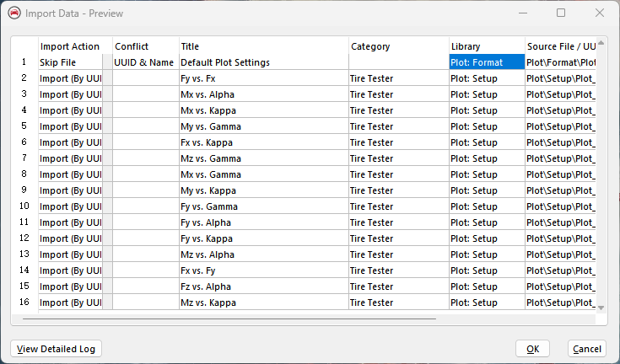Confirm the import with OK
620x364 pixels.
pos(532,349)
